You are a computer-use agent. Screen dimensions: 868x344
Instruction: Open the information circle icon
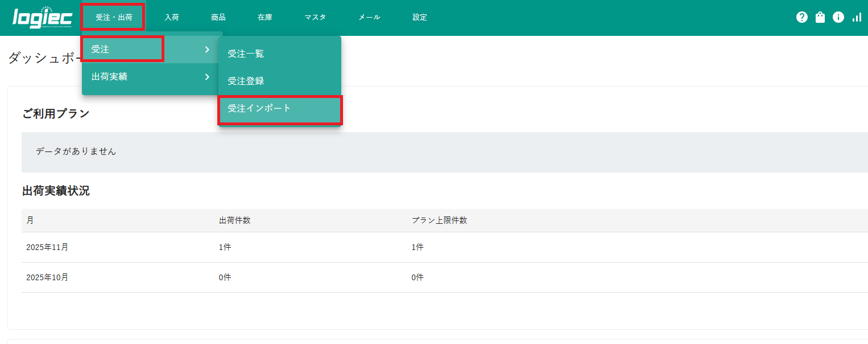click(x=838, y=17)
